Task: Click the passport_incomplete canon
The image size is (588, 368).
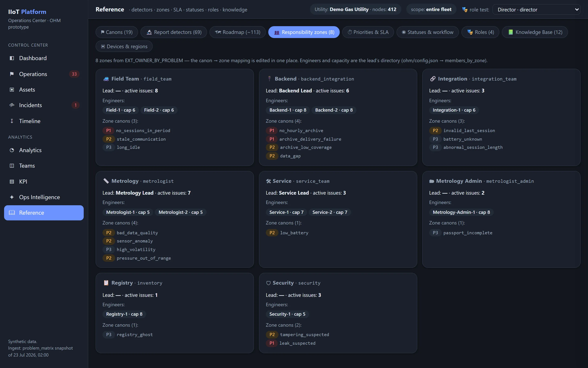Action: pyautogui.click(x=468, y=233)
